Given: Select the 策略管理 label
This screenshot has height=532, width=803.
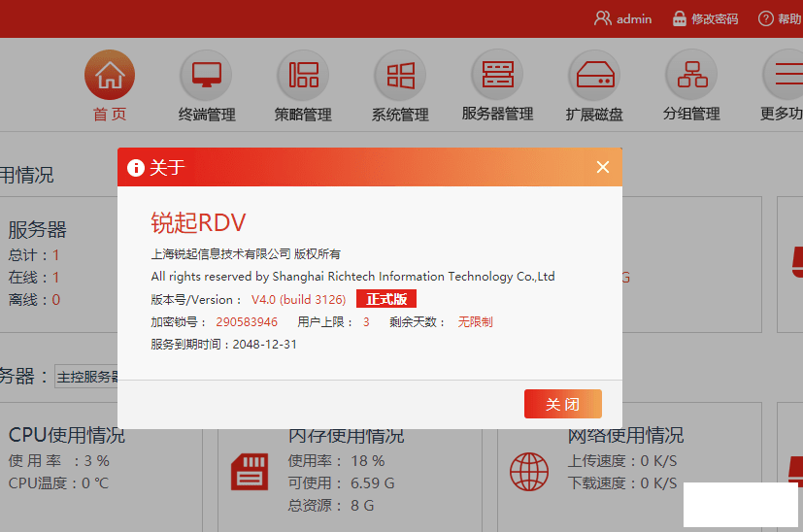Looking at the screenshot, I should click(x=303, y=115).
